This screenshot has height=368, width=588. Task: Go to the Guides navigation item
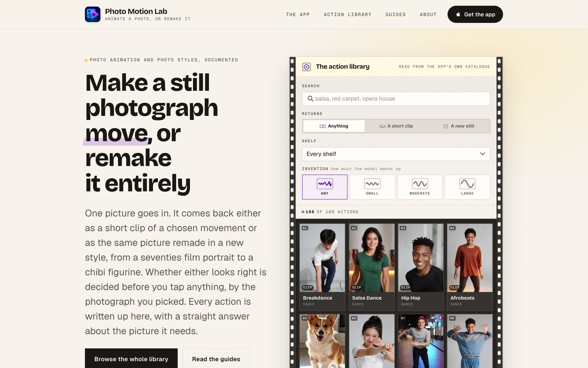(x=395, y=14)
